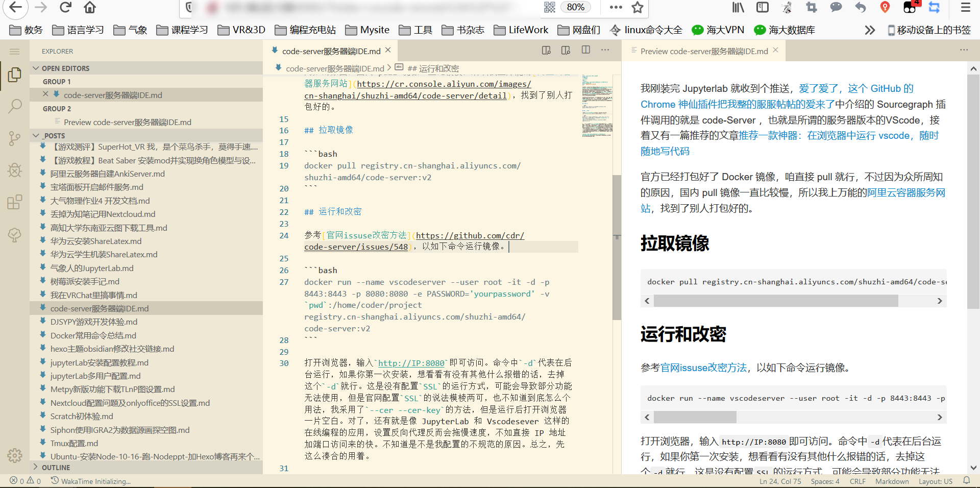This screenshot has height=488, width=980.
Task: Open Source Control view in activity bar
Action: coord(15,138)
